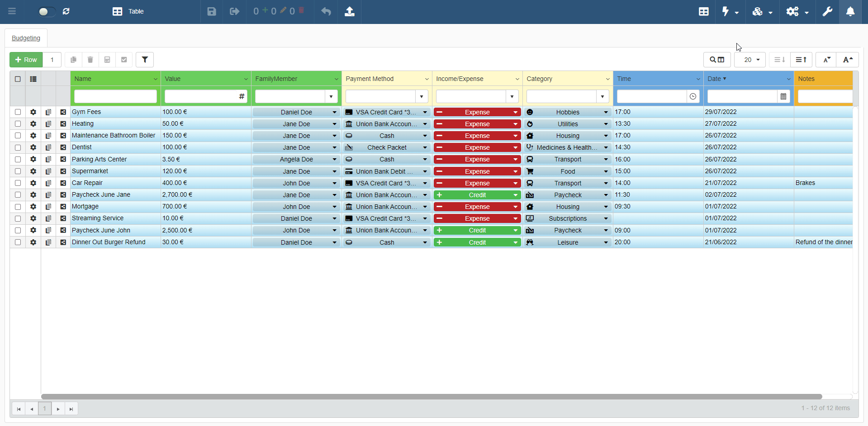Click the hamburger menu icon
The width and height of the screenshot is (868, 426).
coord(12,11)
